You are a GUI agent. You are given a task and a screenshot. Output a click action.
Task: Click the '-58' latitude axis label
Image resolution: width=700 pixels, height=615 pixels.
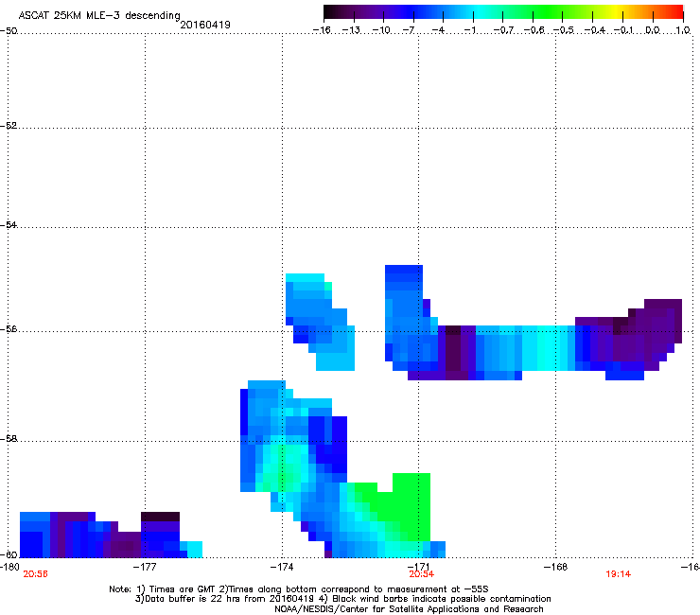pyautogui.click(x=9, y=439)
